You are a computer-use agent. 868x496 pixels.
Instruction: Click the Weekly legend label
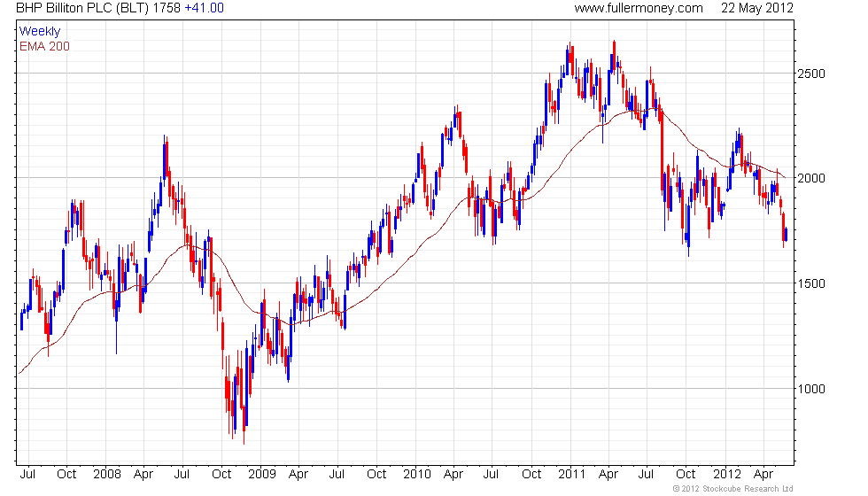click(39, 32)
